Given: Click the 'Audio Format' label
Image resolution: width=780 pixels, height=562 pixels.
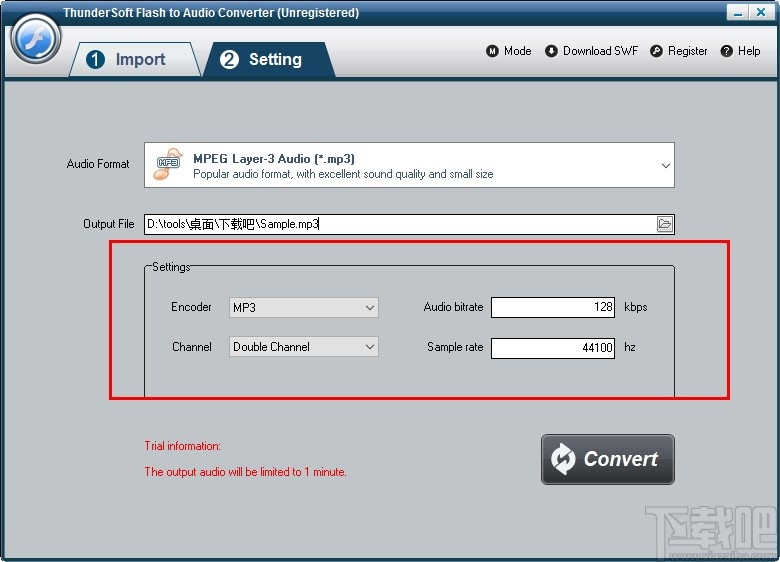Looking at the screenshot, I should 98,164.
